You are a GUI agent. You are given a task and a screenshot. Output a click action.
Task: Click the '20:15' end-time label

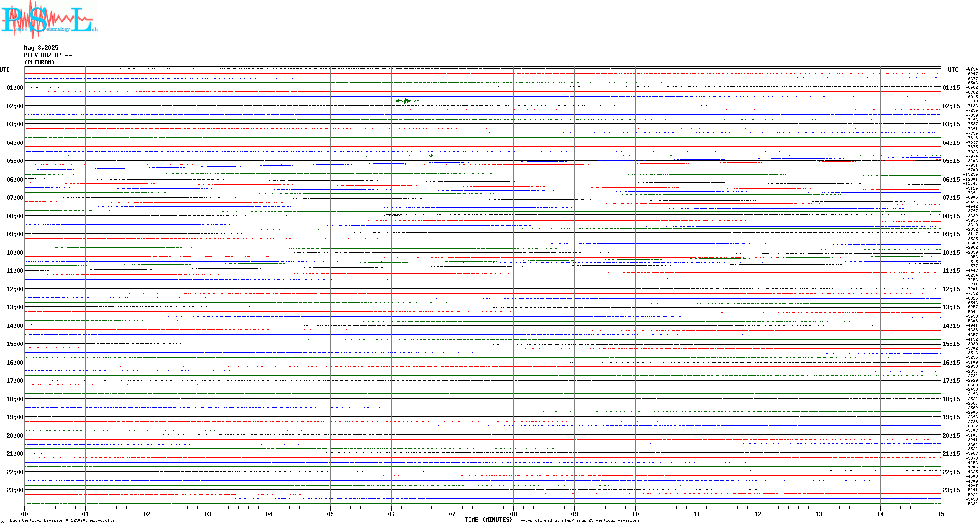point(951,436)
